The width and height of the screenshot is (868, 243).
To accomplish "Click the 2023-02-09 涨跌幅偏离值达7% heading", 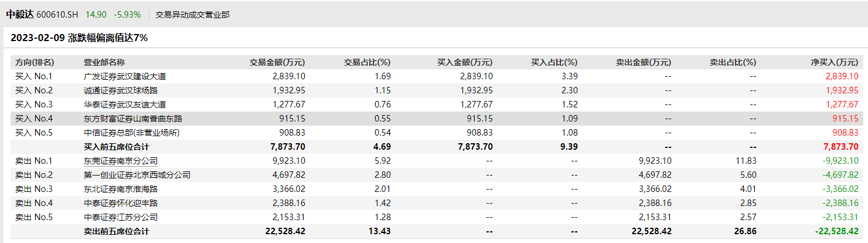I will (79, 38).
